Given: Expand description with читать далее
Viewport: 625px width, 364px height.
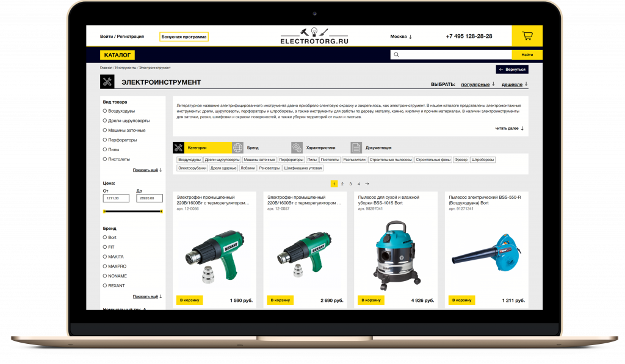Looking at the screenshot, I should [510, 128].
